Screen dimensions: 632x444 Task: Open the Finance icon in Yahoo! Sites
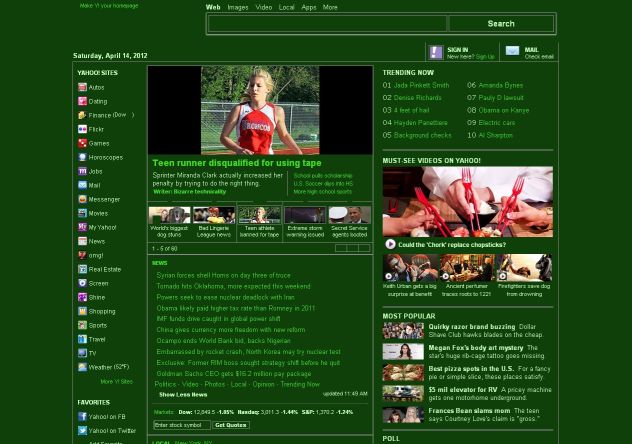(x=82, y=115)
